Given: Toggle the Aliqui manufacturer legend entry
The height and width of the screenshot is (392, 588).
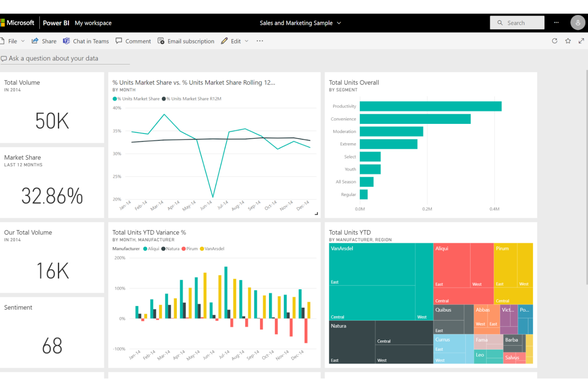Looking at the screenshot, I should click(151, 249).
